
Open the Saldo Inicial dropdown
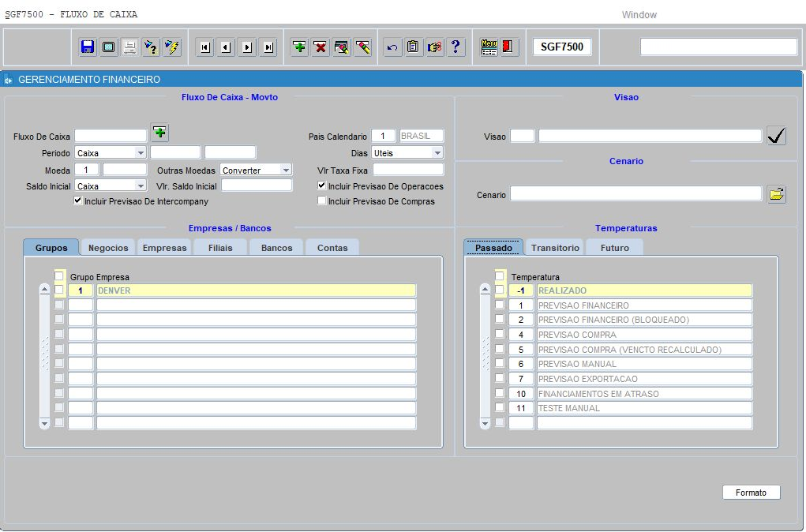click(x=141, y=185)
